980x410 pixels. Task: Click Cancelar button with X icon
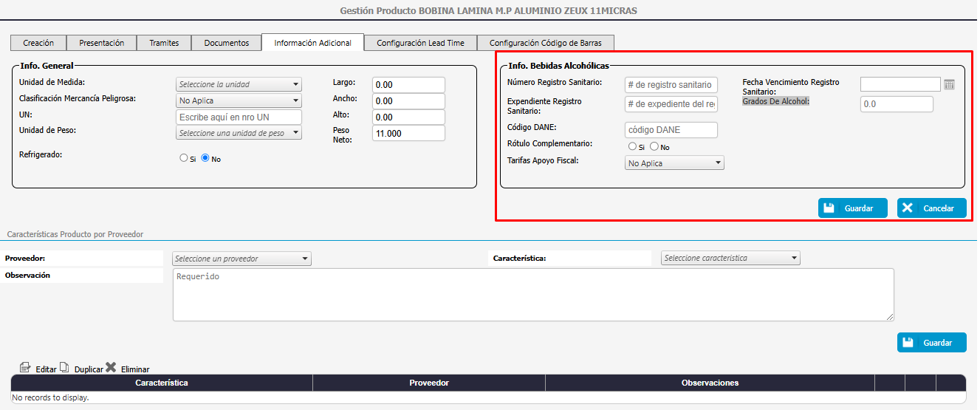[931, 208]
